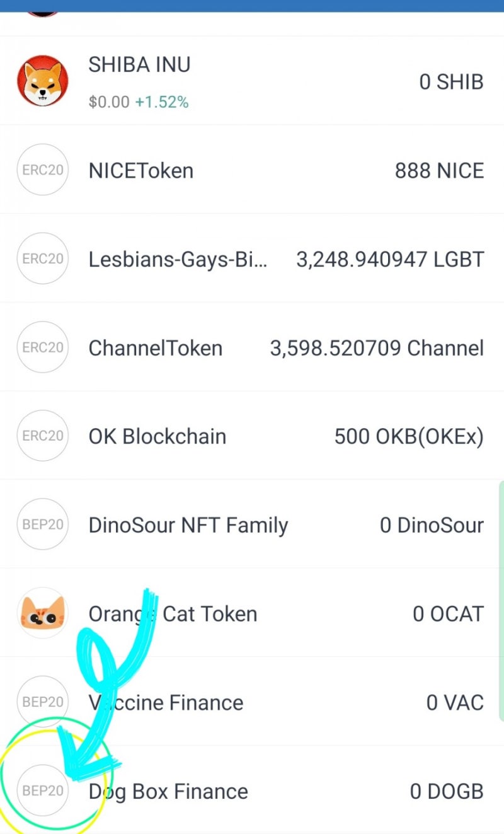This screenshot has height=834, width=504.
Task: Tap the BEP20 badge beside Vaccine Finance
Action: 42,702
